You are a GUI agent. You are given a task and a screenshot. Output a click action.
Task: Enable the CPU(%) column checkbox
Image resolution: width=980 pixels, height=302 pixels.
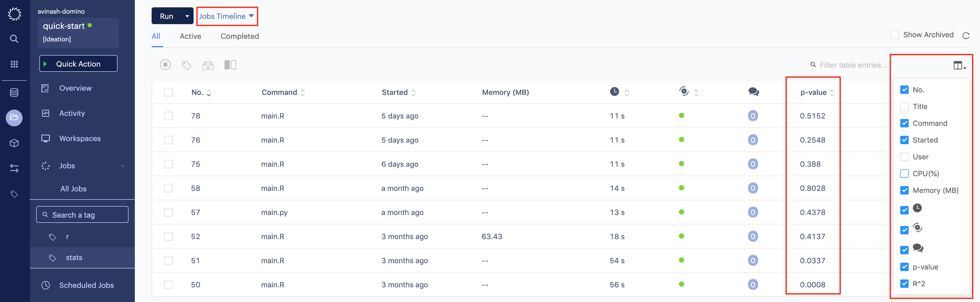(904, 174)
